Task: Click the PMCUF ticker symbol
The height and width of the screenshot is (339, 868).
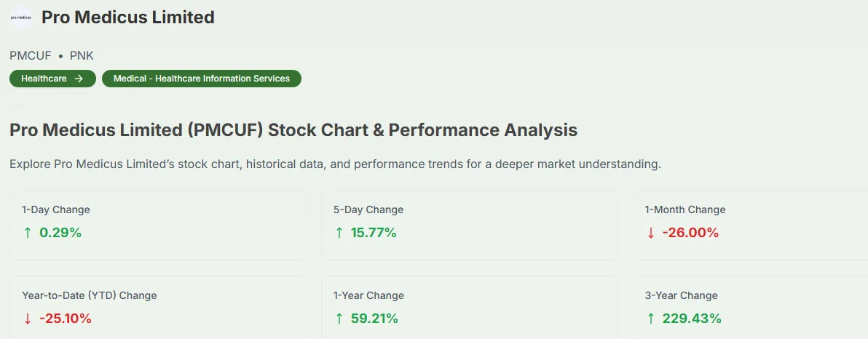Action: tap(31, 56)
